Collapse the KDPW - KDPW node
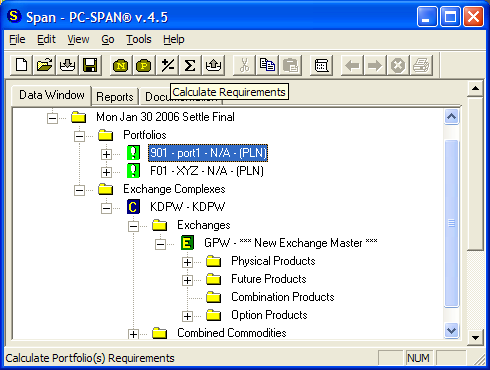490x370 pixels. pyautogui.click(x=106, y=208)
